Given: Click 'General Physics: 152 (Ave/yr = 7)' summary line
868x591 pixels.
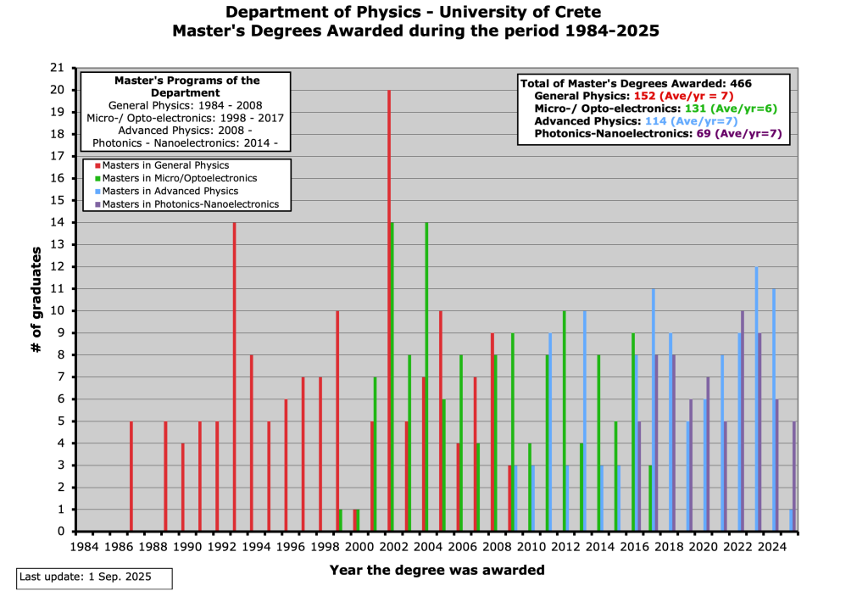Looking at the screenshot, I should click(x=634, y=96).
